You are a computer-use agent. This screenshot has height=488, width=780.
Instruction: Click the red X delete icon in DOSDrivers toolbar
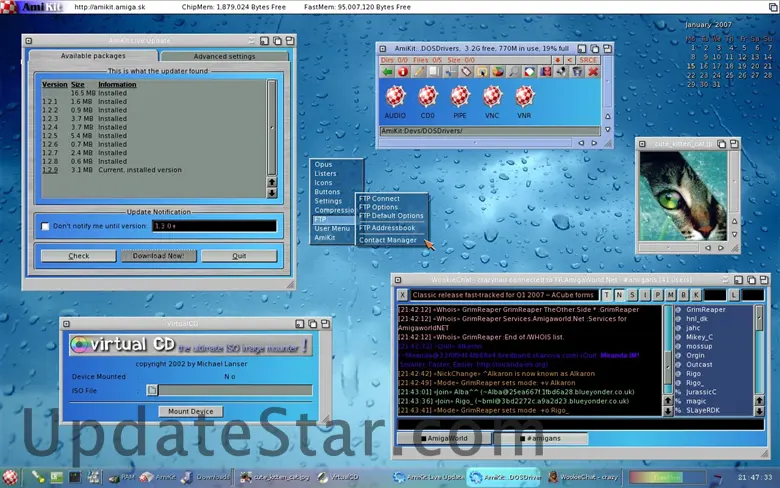(593, 72)
